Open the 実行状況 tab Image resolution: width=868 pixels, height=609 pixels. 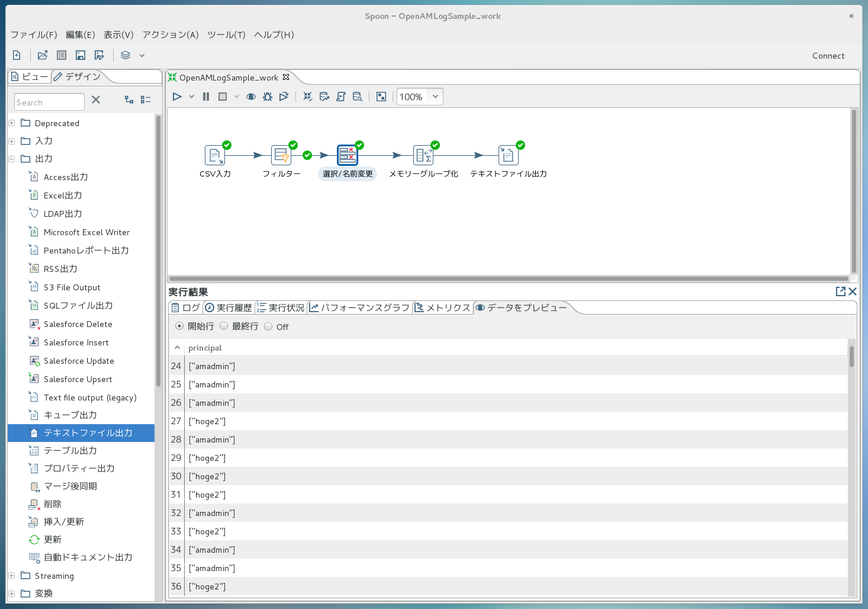click(x=281, y=307)
